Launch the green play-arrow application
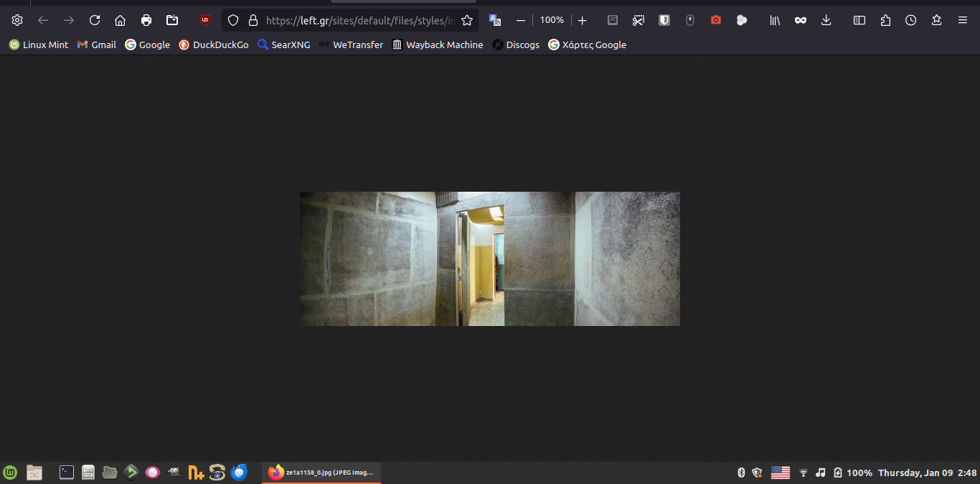 pos(131,472)
